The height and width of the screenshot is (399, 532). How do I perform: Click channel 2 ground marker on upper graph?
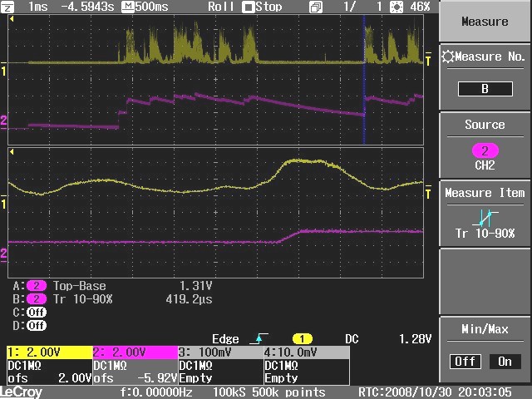(x=3, y=121)
